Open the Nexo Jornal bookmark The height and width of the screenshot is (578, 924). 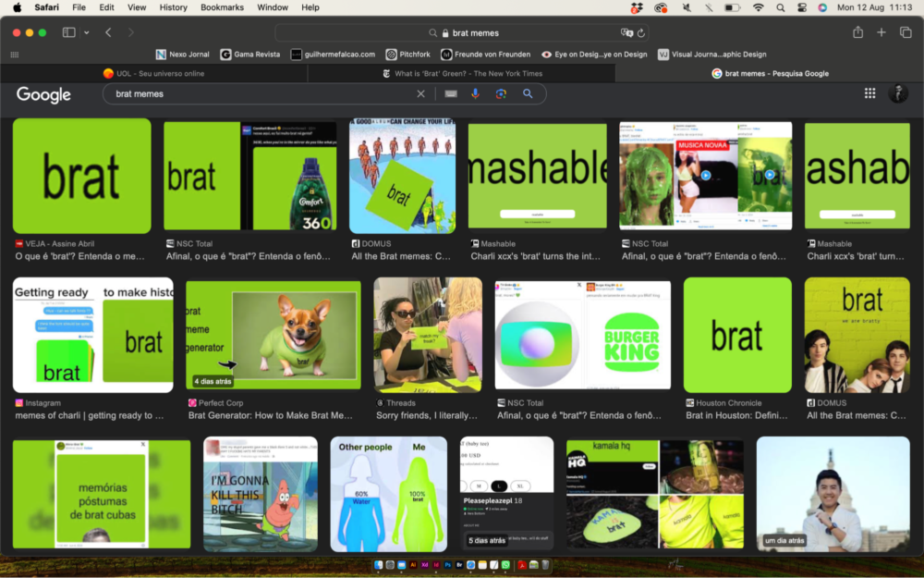point(183,55)
